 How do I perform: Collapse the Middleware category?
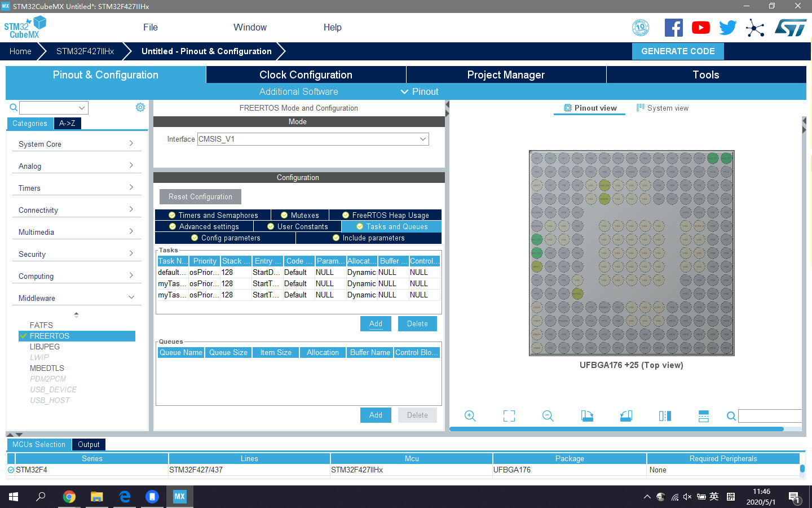pos(77,298)
